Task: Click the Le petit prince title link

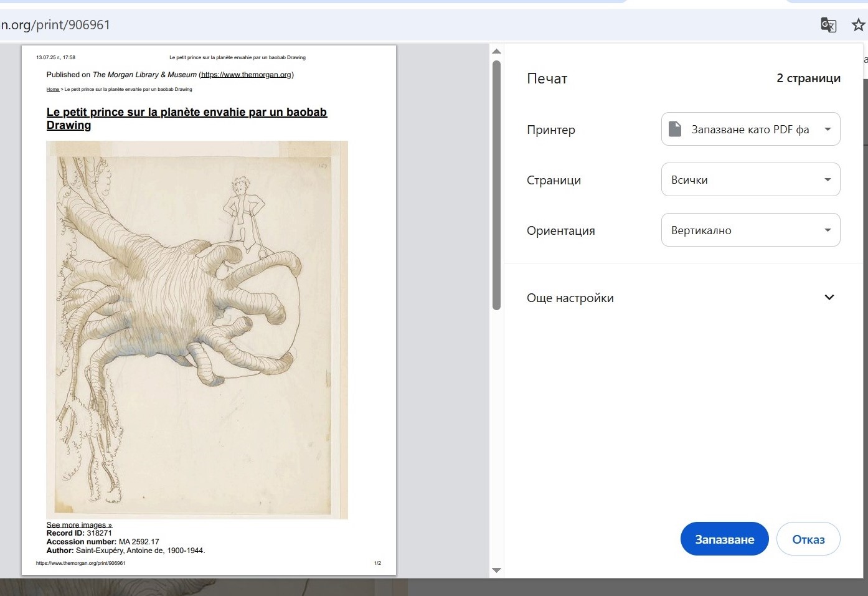Action: point(186,113)
